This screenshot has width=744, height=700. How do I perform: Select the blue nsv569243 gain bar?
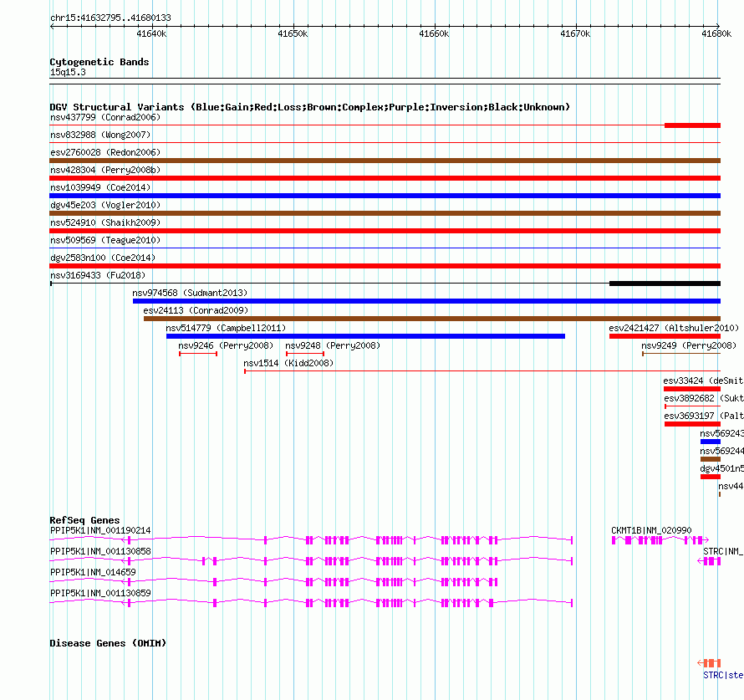pos(711,442)
